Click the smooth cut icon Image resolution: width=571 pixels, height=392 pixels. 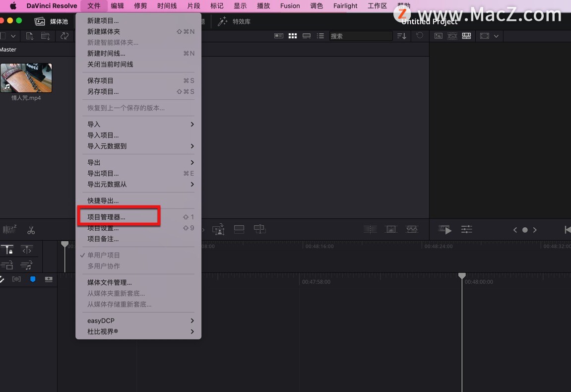click(x=412, y=229)
